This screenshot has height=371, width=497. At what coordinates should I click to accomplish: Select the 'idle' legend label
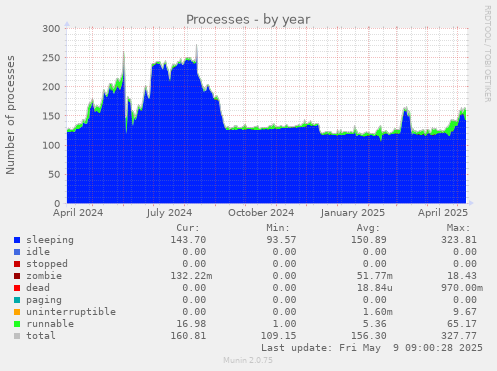point(38,252)
